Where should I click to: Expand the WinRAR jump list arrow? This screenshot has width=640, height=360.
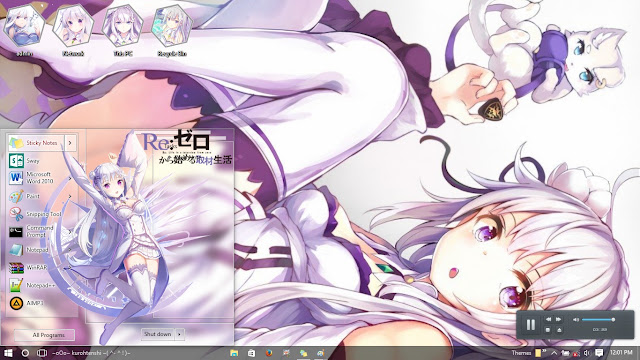coord(70,267)
